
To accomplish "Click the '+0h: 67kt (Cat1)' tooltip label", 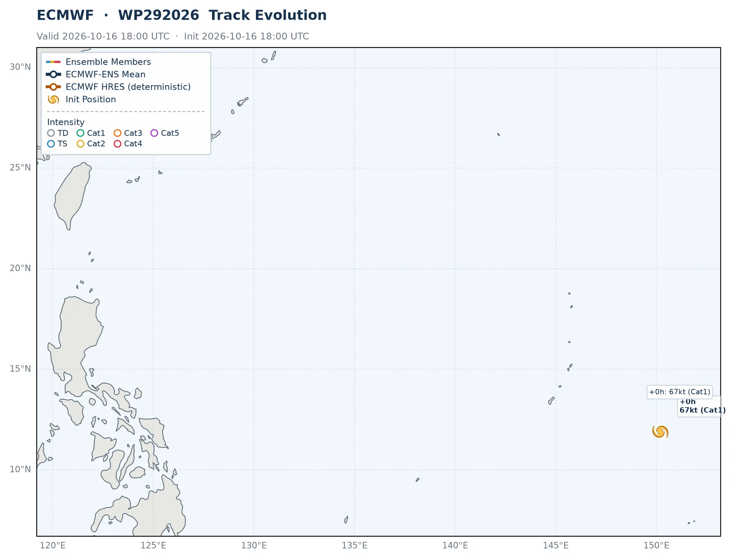I will 680,392.
